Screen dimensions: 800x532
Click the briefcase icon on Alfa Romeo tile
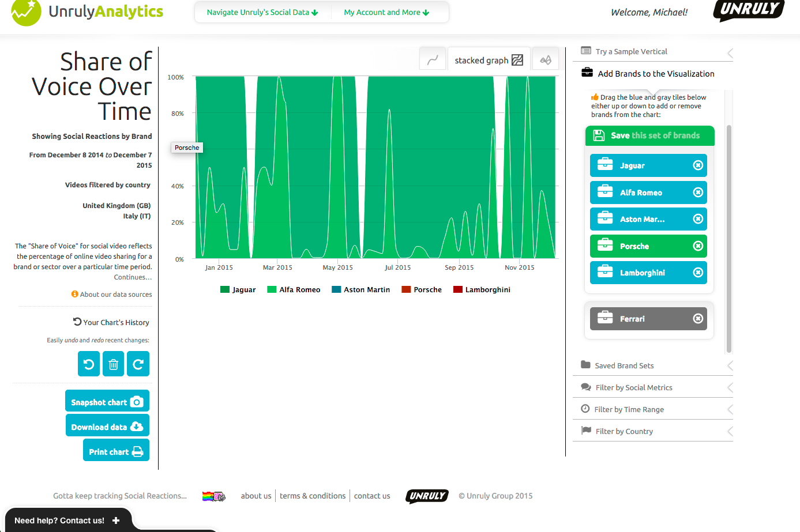605,191
